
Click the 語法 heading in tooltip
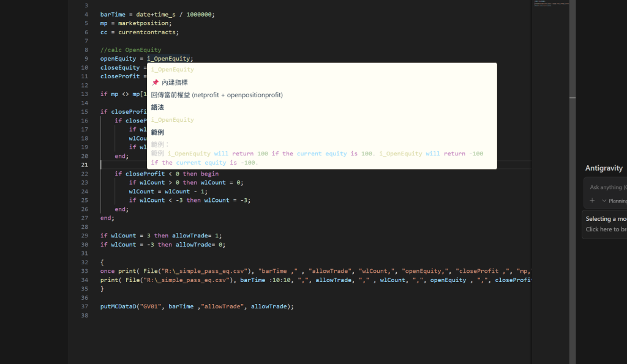[157, 107]
